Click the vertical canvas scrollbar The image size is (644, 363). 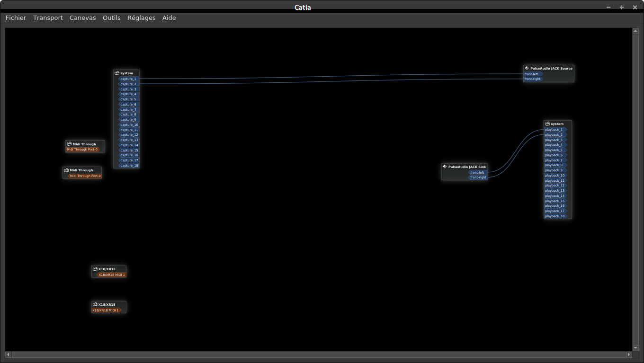click(x=635, y=189)
